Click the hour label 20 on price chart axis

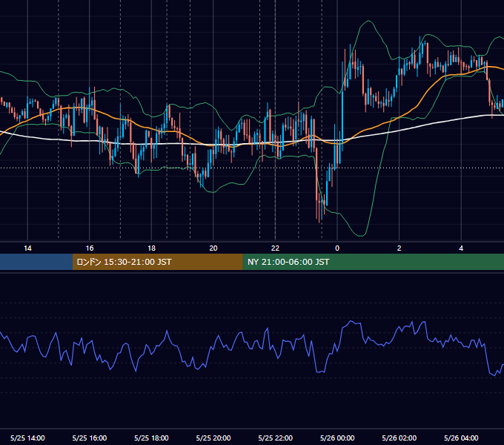[x=213, y=248]
